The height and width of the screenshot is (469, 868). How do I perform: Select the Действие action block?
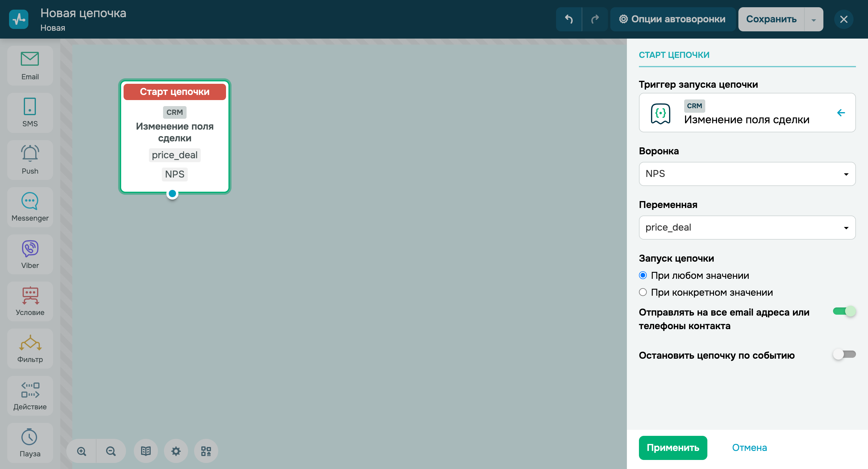[x=30, y=395]
